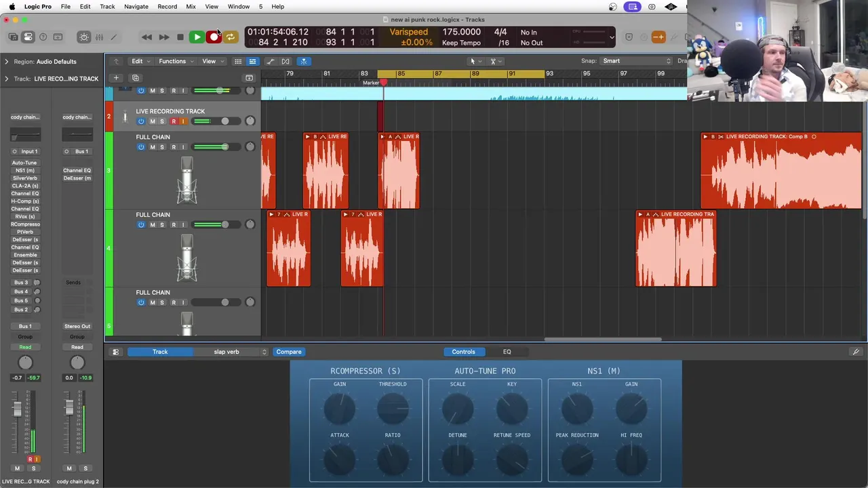
Task: Toggle the Bus 3 send button
Action: pyautogui.click(x=22, y=283)
